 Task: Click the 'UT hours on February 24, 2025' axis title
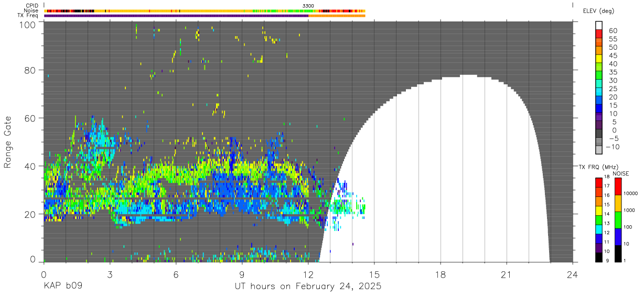(x=308, y=287)
